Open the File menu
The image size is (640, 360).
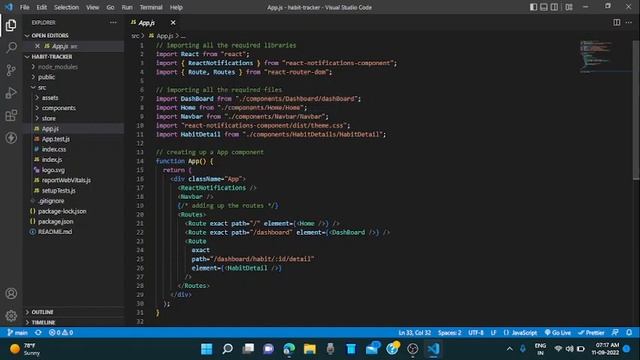coord(24,7)
